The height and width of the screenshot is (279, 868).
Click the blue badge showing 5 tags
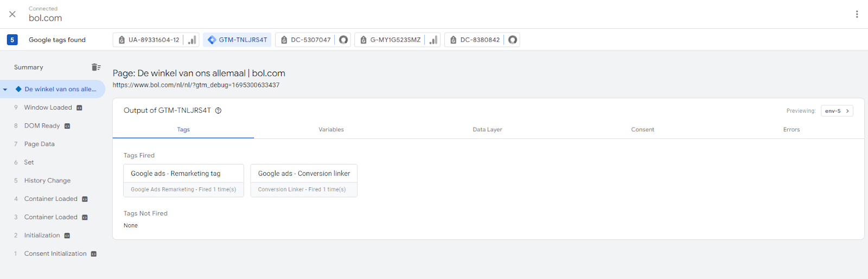coord(12,40)
